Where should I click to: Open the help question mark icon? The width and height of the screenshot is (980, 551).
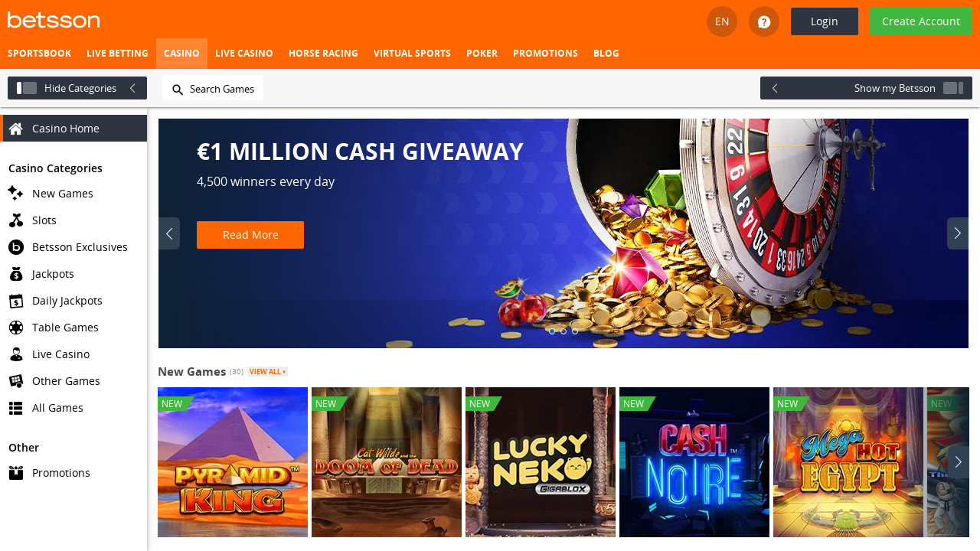point(764,21)
